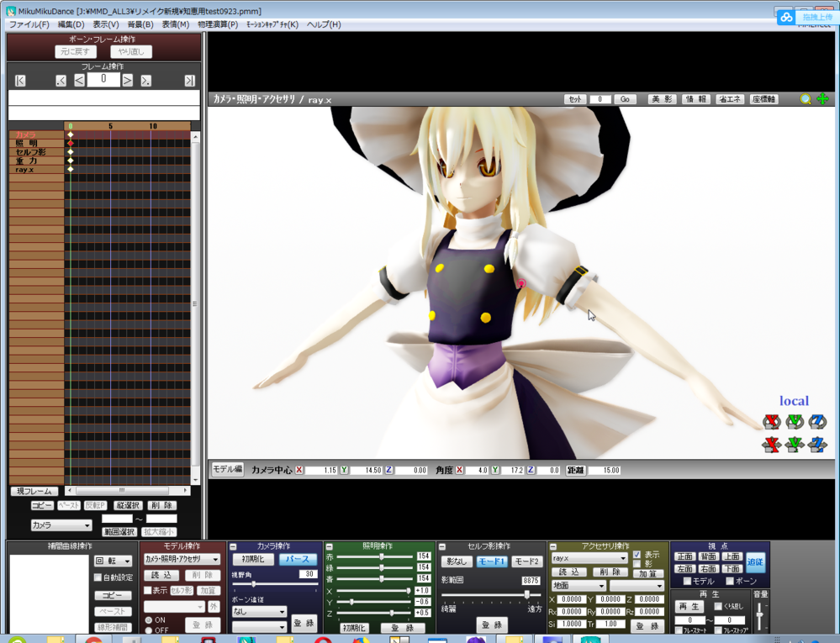Click the magnifier zoom icon in viewport header
Viewport: 840px width, 643px height.
click(x=806, y=99)
